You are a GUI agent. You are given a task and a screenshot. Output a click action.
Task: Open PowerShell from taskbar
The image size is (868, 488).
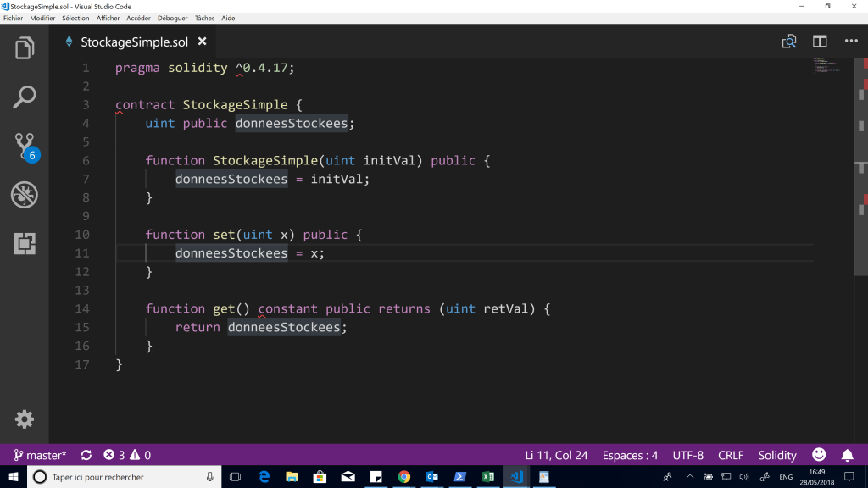click(x=460, y=477)
